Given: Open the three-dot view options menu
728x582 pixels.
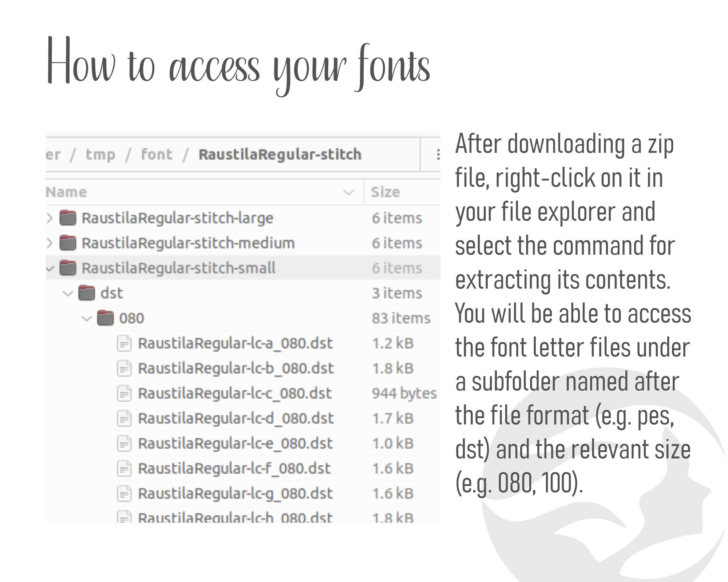Looking at the screenshot, I should pos(438,155).
